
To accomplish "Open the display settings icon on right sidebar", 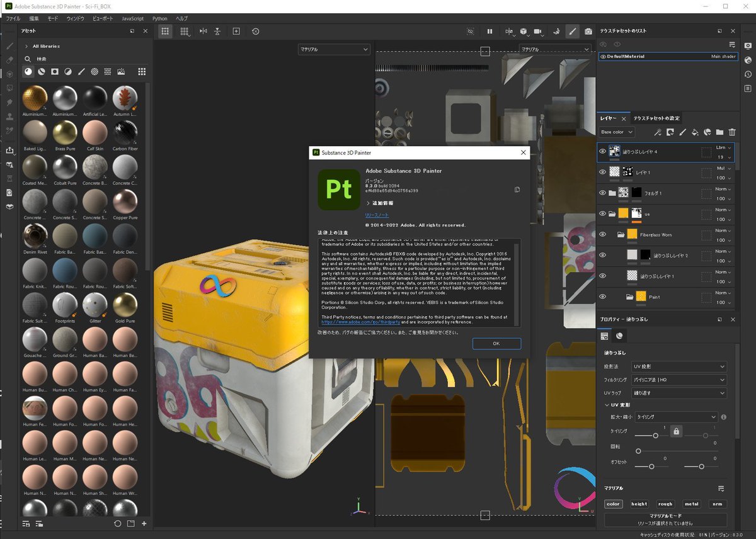I will (x=748, y=45).
